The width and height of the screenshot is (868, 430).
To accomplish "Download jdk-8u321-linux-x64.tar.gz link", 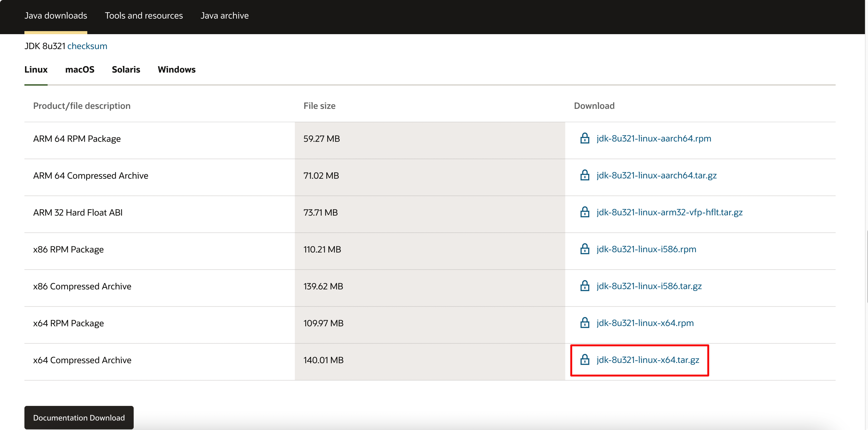I will click(647, 360).
